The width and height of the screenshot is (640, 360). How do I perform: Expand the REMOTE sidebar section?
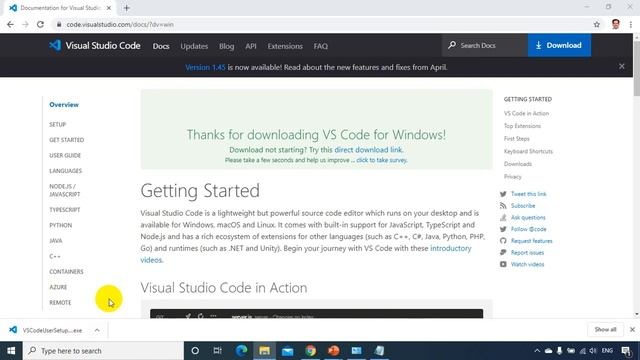60,303
